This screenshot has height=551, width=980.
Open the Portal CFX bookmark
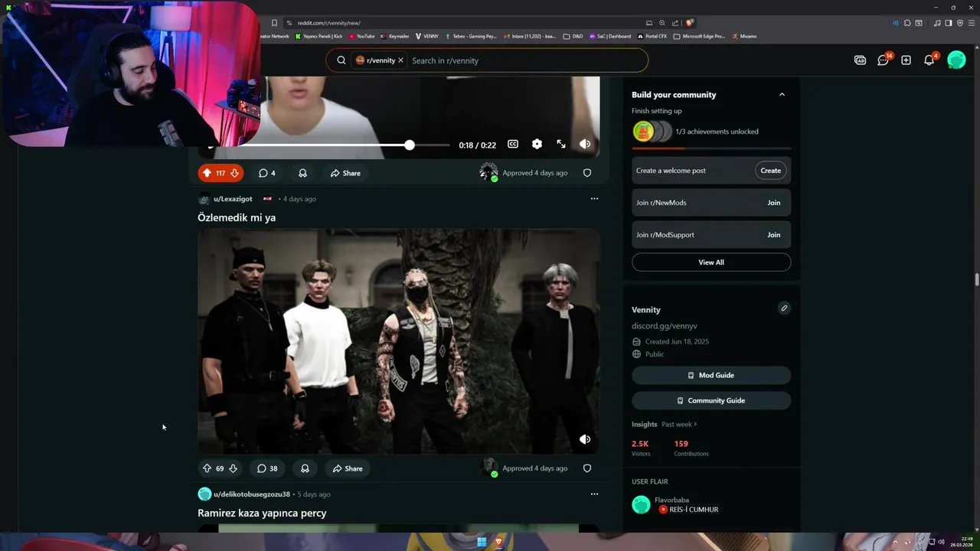652,36
